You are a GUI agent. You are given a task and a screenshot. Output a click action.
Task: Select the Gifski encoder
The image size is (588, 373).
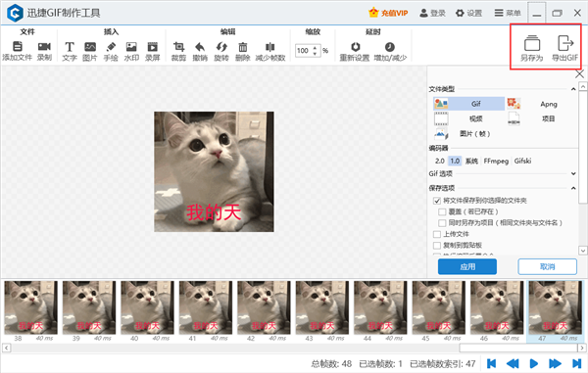(x=522, y=161)
